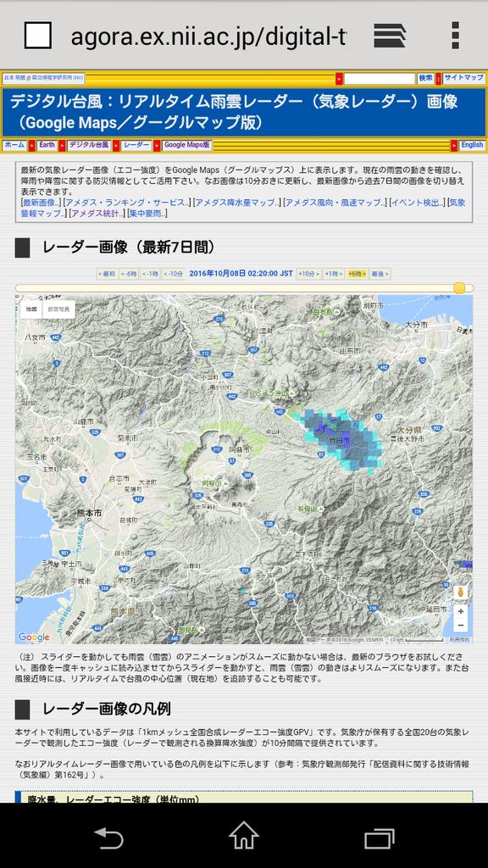
Task: Open the イベント検出 link
Action: [x=417, y=203]
